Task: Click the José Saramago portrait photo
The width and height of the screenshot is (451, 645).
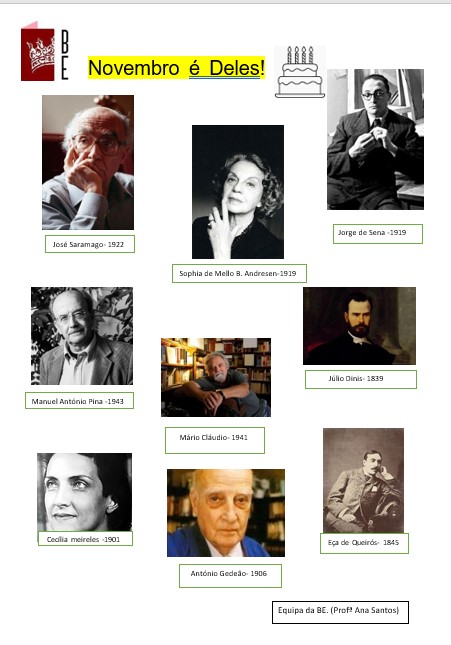Action: [x=88, y=162]
